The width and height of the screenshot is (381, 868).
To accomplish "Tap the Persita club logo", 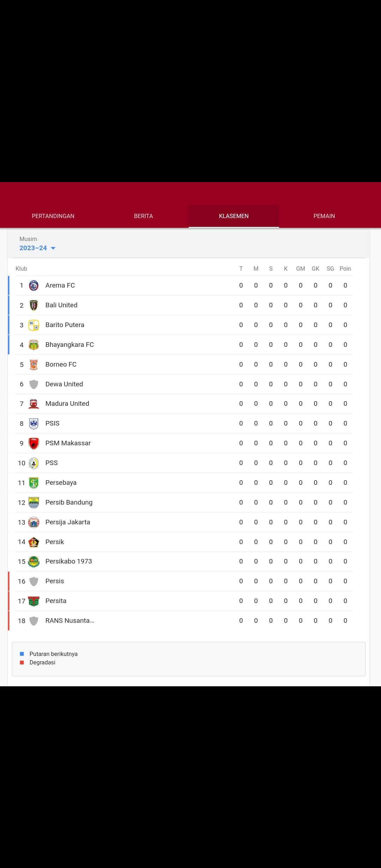I will 34,601.
